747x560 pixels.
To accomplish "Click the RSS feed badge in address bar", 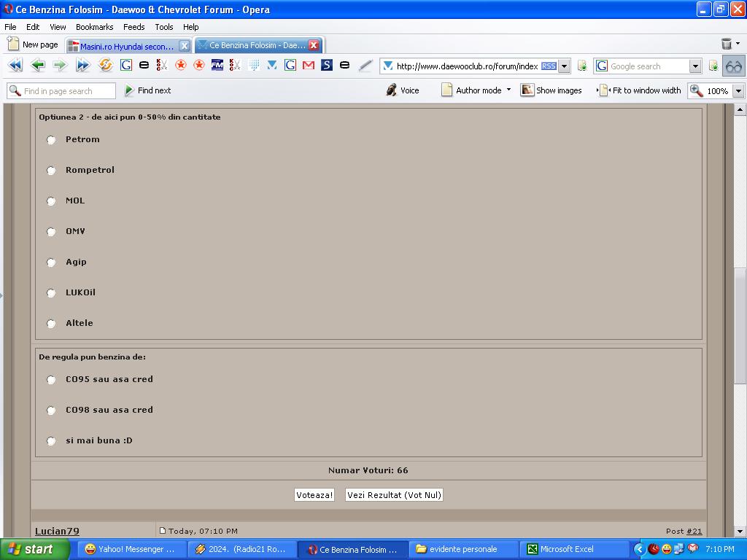I will [x=549, y=66].
